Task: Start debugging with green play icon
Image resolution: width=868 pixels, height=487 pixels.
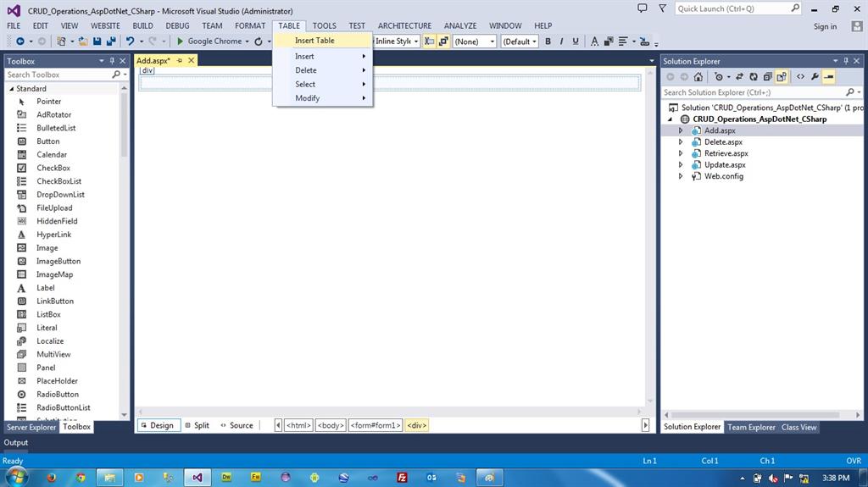Action: (x=180, y=42)
